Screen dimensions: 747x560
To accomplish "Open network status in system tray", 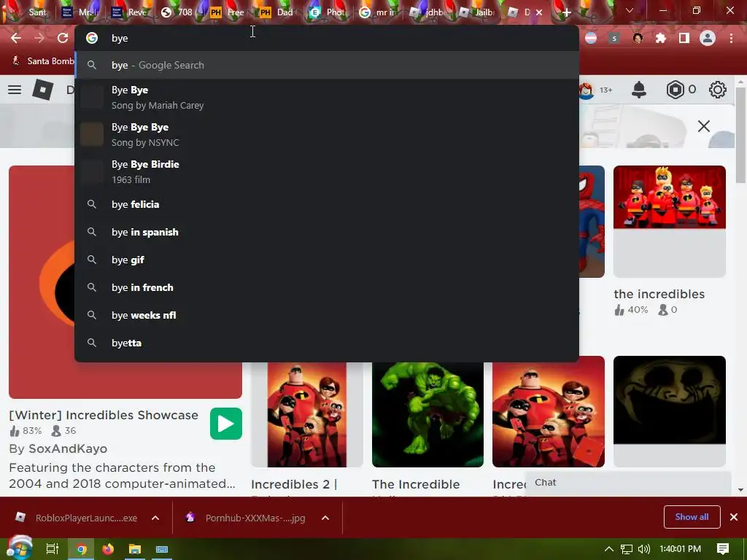I will (627, 549).
